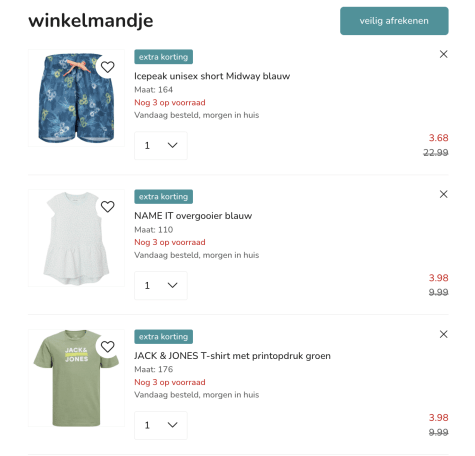Screen dimensions: 475x456
Task: Add Icepeak short to wishlist via heart
Action: pos(107,67)
